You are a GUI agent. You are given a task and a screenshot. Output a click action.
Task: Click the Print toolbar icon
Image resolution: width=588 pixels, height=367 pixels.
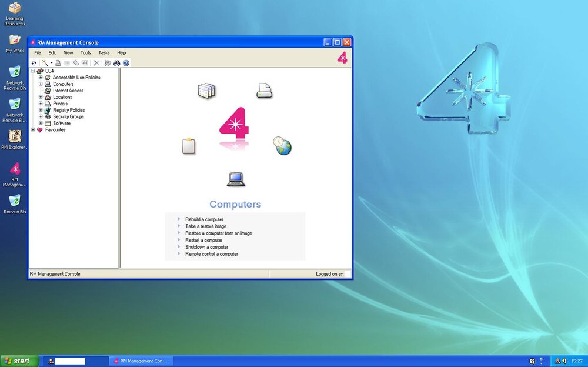[58, 63]
